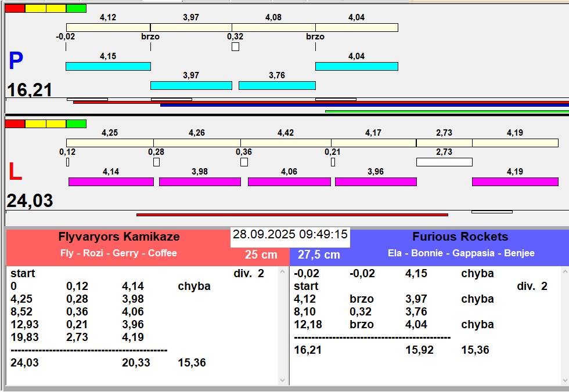Click the green start light in lane P
The height and width of the screenshot is (392, 569).
click(76, 8)
